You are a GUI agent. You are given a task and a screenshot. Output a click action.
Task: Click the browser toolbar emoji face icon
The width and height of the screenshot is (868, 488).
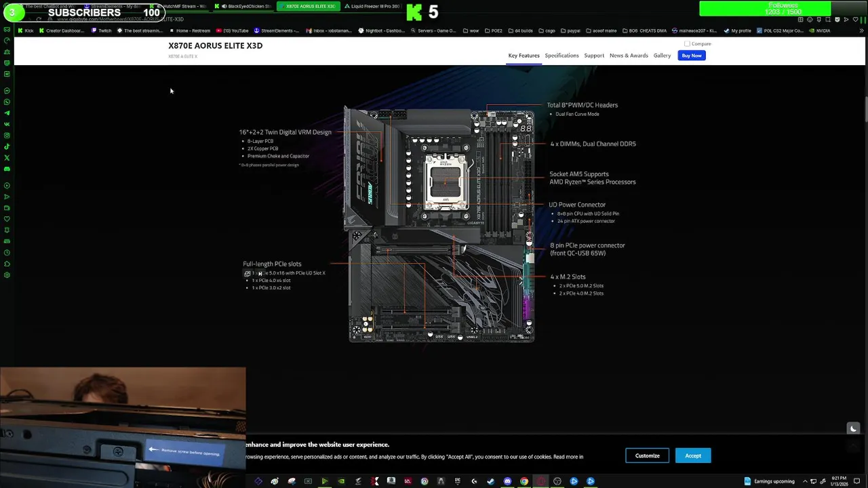pyautogui.click(x=808, y=20)
